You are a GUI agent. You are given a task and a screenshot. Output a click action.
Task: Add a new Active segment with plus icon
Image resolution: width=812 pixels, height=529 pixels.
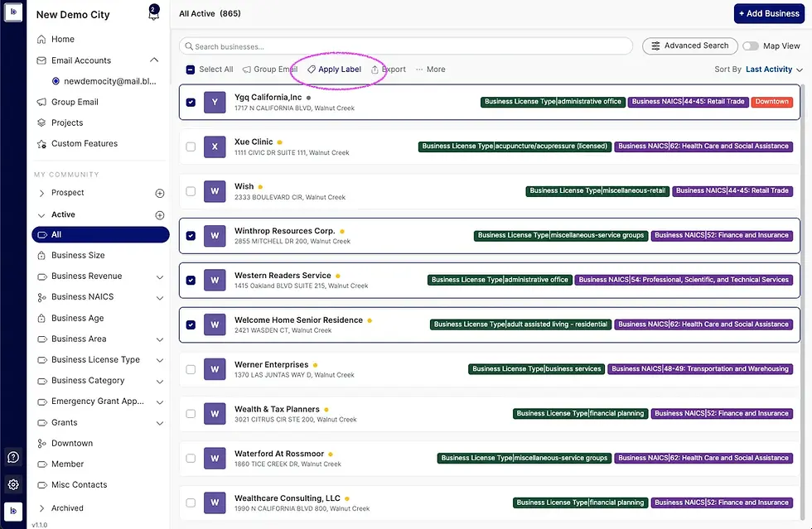pos(160,214)
